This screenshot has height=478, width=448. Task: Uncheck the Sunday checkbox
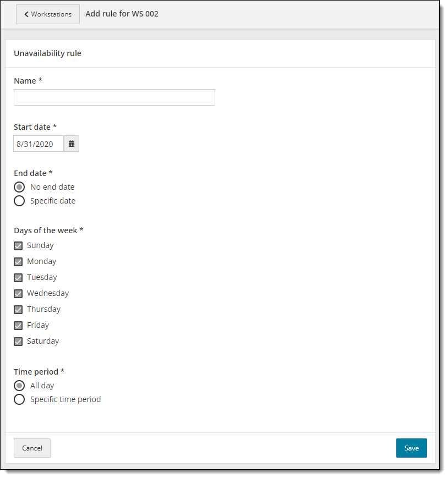[18, 246]
